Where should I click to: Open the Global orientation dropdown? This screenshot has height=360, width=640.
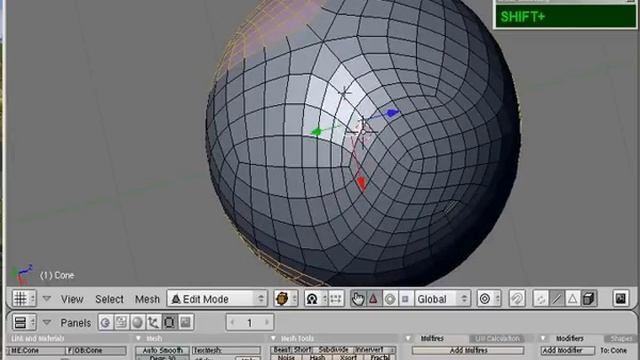442,299
